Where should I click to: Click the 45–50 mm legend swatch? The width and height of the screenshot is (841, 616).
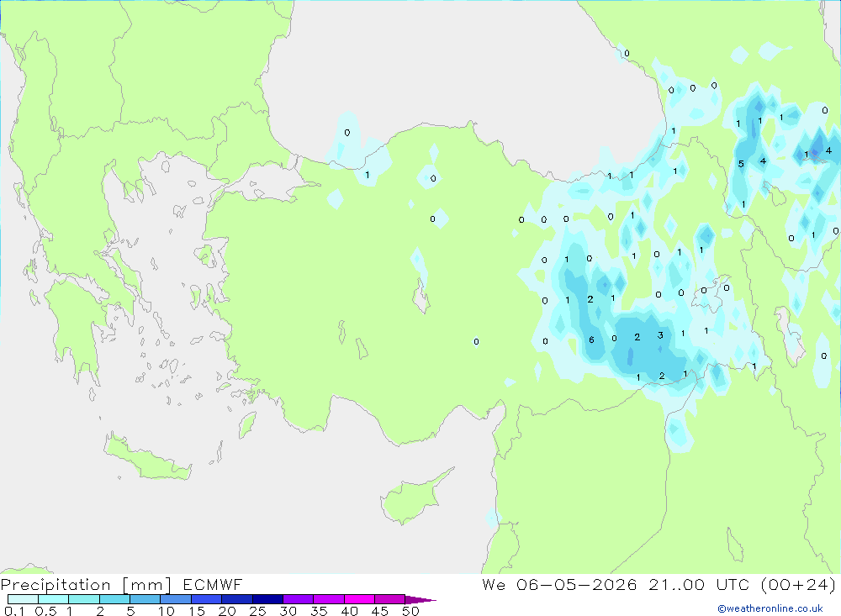point(390,599)
